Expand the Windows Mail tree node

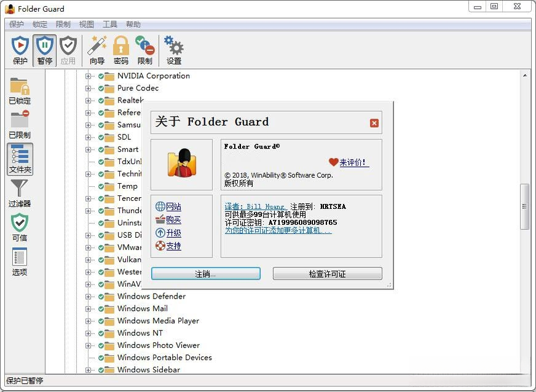[88, 309]
